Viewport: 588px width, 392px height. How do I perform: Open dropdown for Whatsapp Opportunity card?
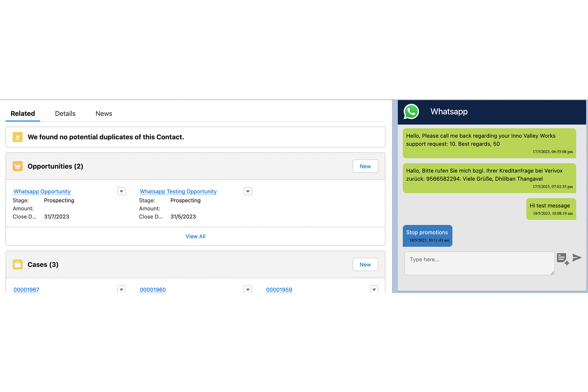[122, 191]
